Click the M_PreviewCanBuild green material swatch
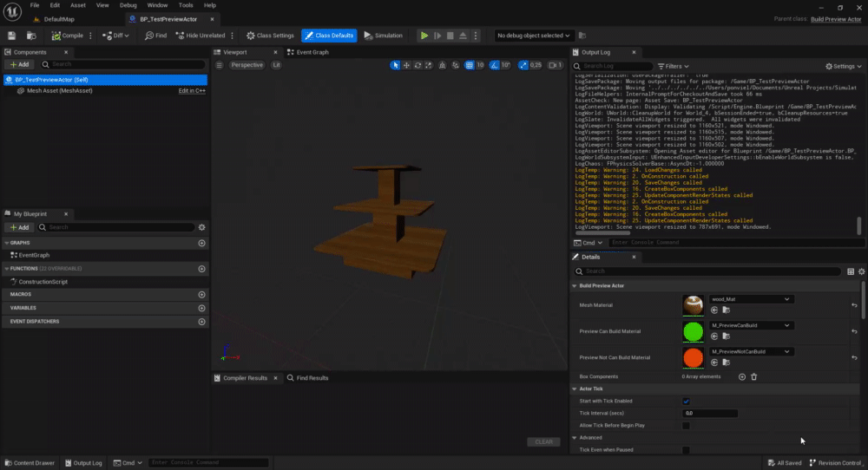Viewport: 868px width, 470px height. 693,331
